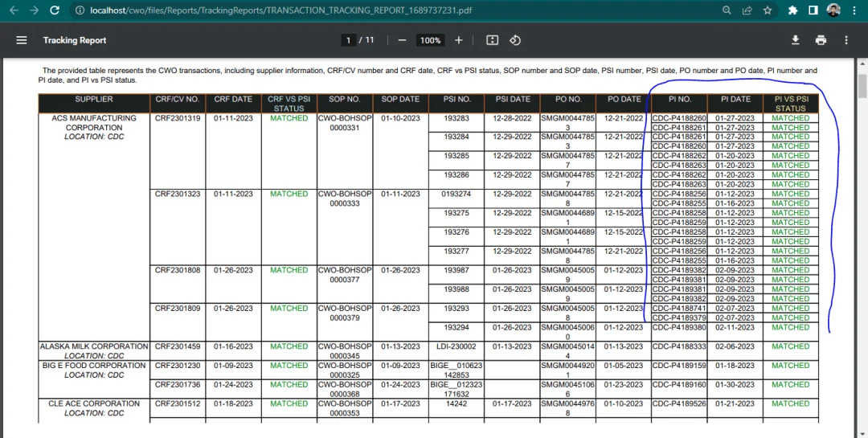The image size is (868, 438).
Task: Zoom out the PDF with minus
Action: 403,40
